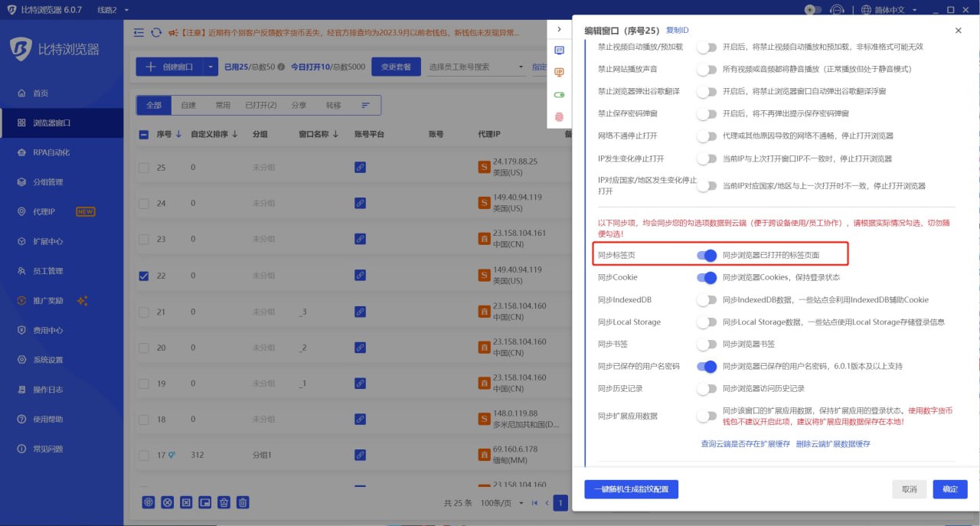This screenshot has width=980, height=526.
Task: Click the refresh icon in top bar
Action: pyautogui.click(x=156, y=33)
